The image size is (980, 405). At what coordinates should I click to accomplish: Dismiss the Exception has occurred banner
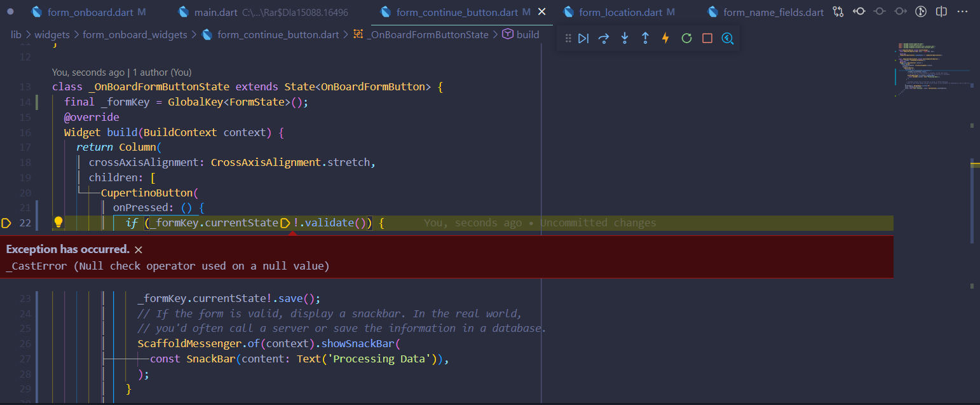(139, 250)
